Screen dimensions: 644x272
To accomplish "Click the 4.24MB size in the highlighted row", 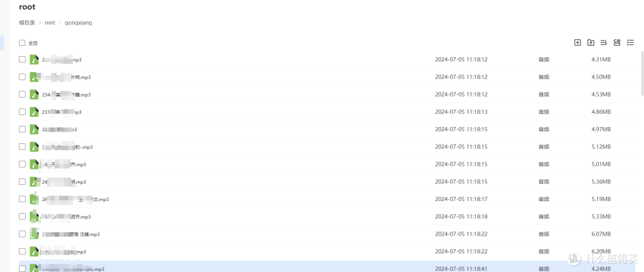I will coord(601,268).
